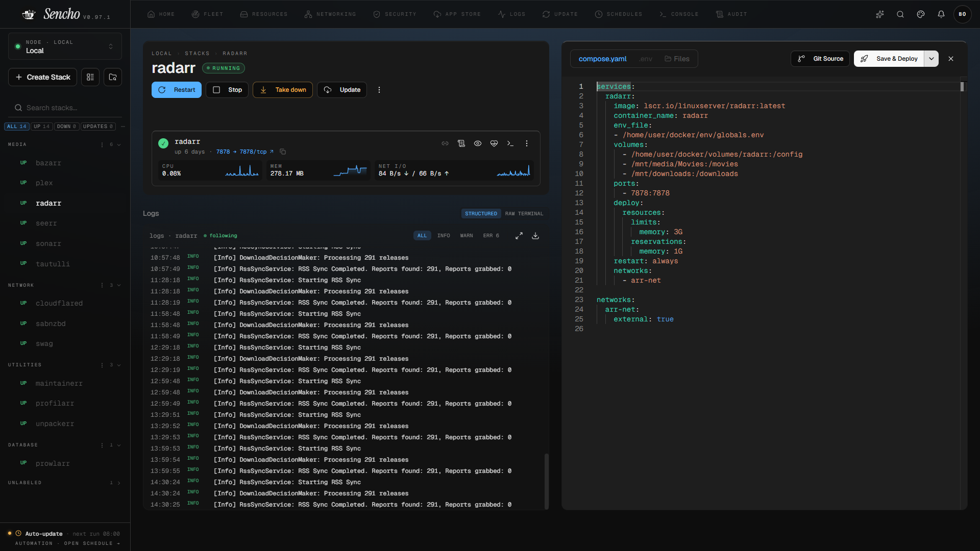Open the Node Local selector dropdown
Screen dimensions: 980x551
[x=65, y=46]
